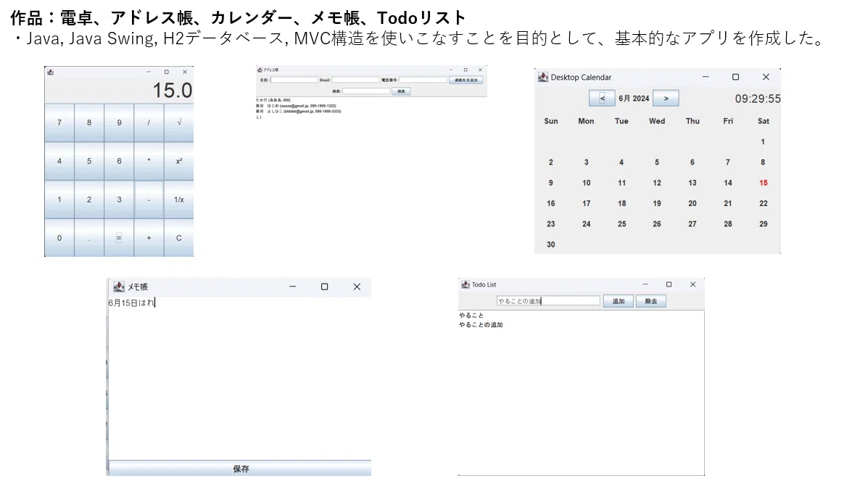Minimize the メモ帳 window
The image size is (868, 494).
click(292, 287)
